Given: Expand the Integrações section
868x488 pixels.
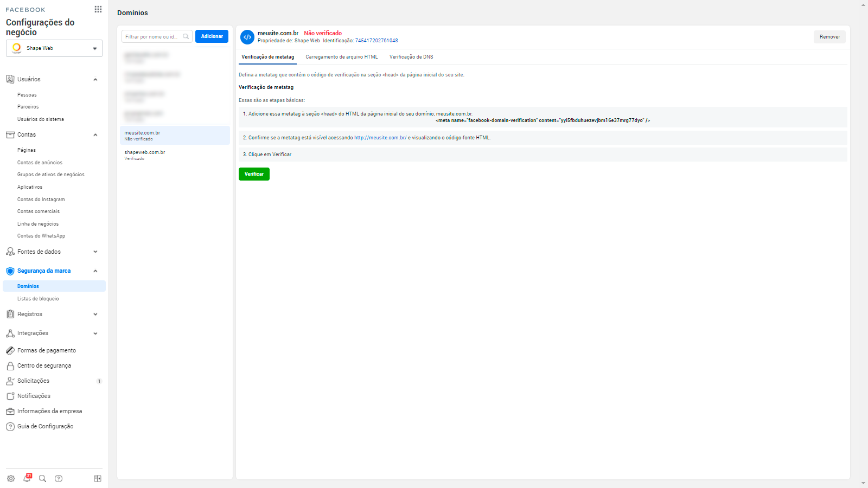Looking at the screenshot, I should [x=95, y=333].
